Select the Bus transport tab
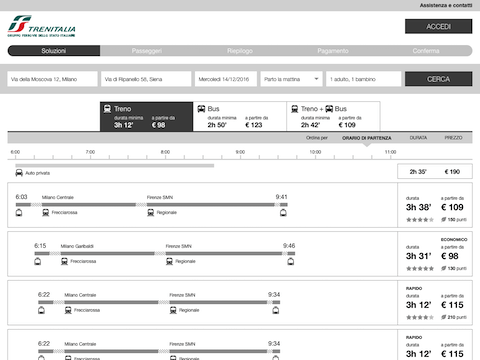This screenshot has width=480, height=360. 240,116
